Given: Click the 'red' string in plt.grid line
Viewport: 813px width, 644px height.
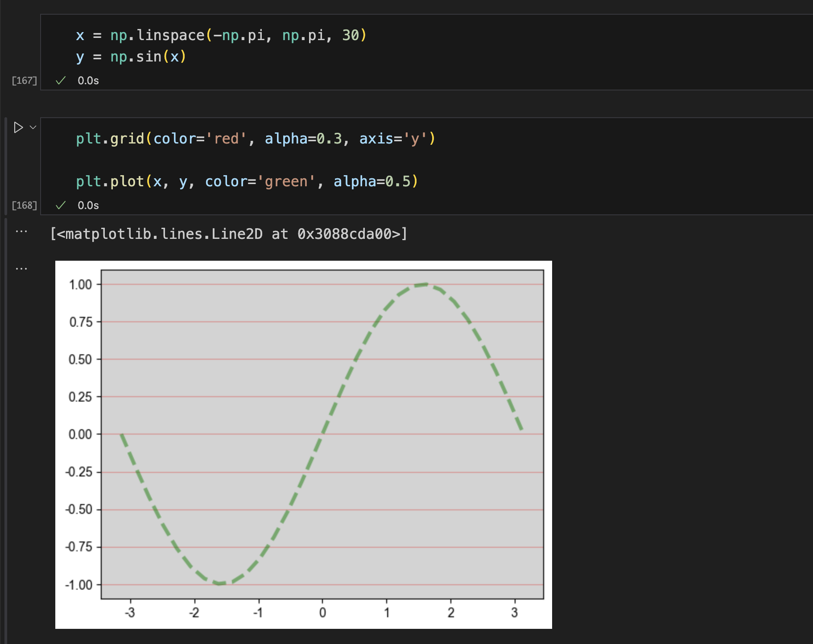Looking at the screenshot, I should [x=226, y=139].
